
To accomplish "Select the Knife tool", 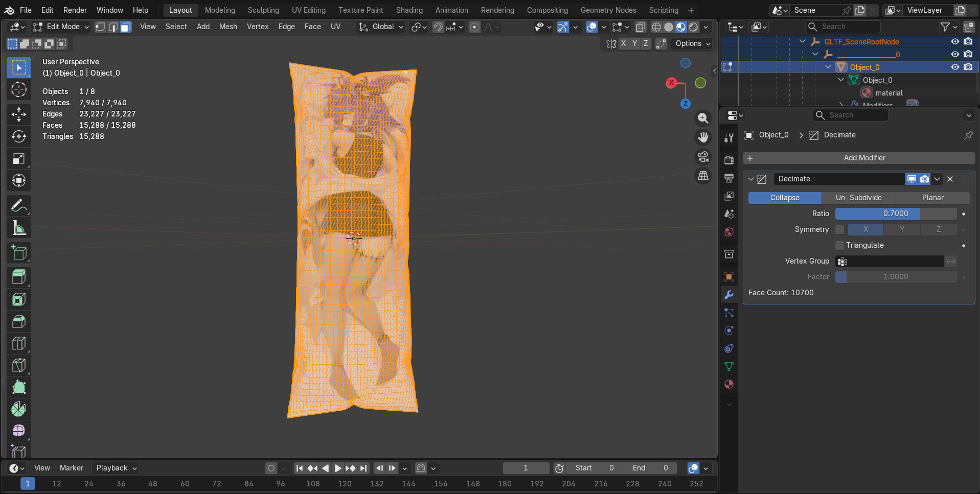I will [x=19, y=365].
